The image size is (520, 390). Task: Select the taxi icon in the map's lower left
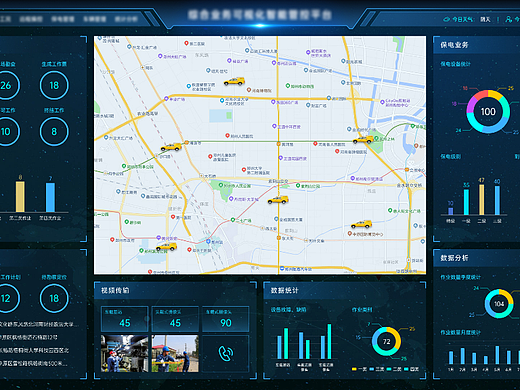tap(166, 247)
